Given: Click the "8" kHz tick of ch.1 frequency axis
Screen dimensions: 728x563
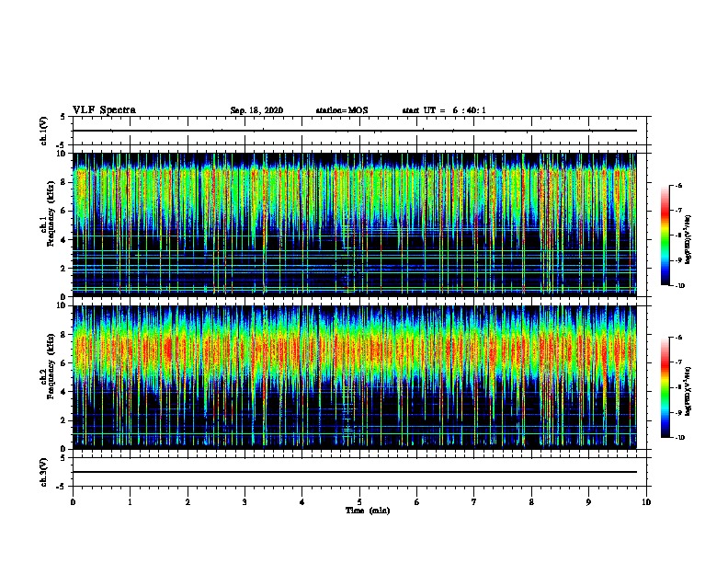Looking at the screenshot, I should [x=63, y=182].
